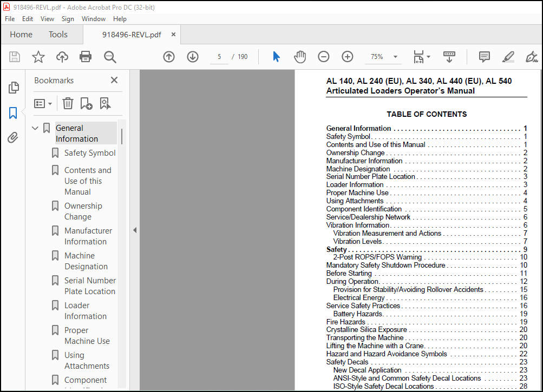Open the Window menu
Image resolution: width=543 pixels, height=392 pixels.
coord(94,19)
